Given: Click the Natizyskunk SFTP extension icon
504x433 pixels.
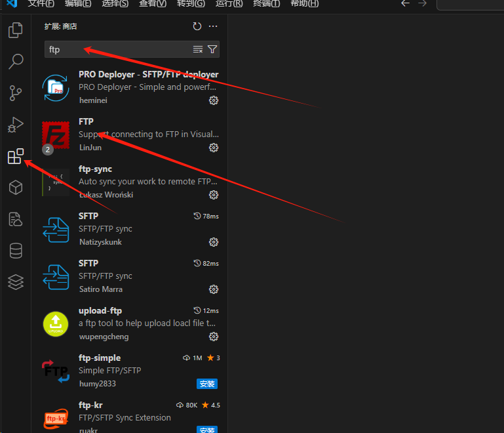Looking at the screenshot, I should (56, 230).
